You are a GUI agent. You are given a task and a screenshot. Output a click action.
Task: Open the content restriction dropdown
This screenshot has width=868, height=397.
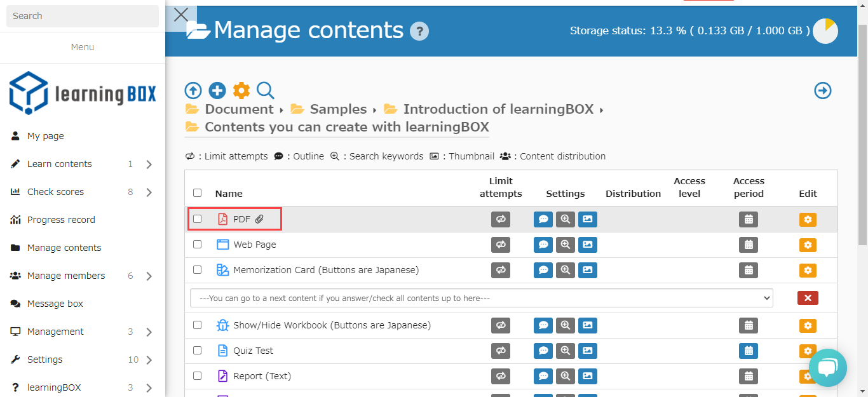click(481, 298)
